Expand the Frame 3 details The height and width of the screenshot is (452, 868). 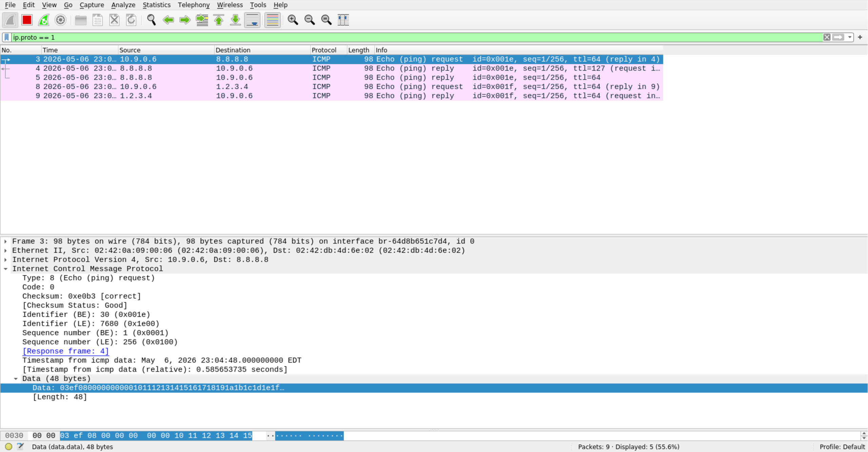tap(5, 241)
